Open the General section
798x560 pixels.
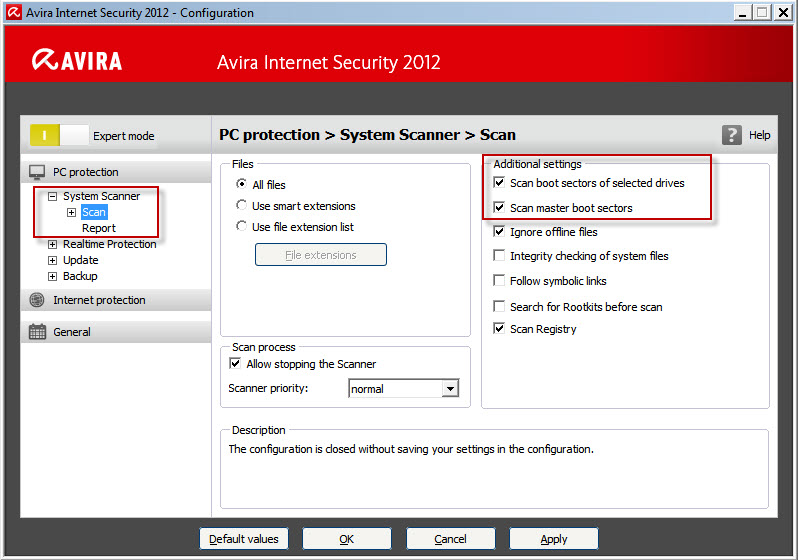pyautogui.click(x=116, y=332)
